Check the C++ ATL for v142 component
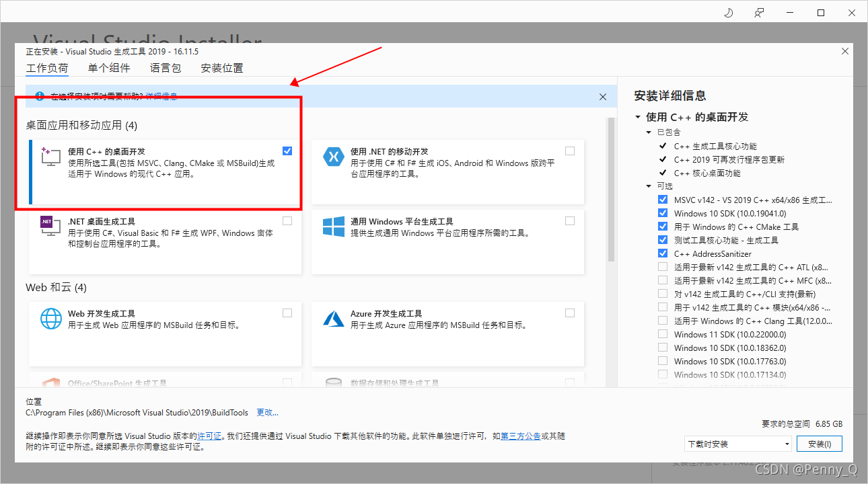The height and width of the screenshot is (484, 868). [663, 267]
